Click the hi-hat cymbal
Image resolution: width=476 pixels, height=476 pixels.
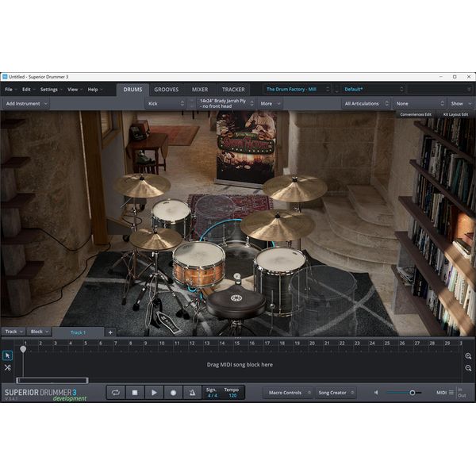[155, 238]
